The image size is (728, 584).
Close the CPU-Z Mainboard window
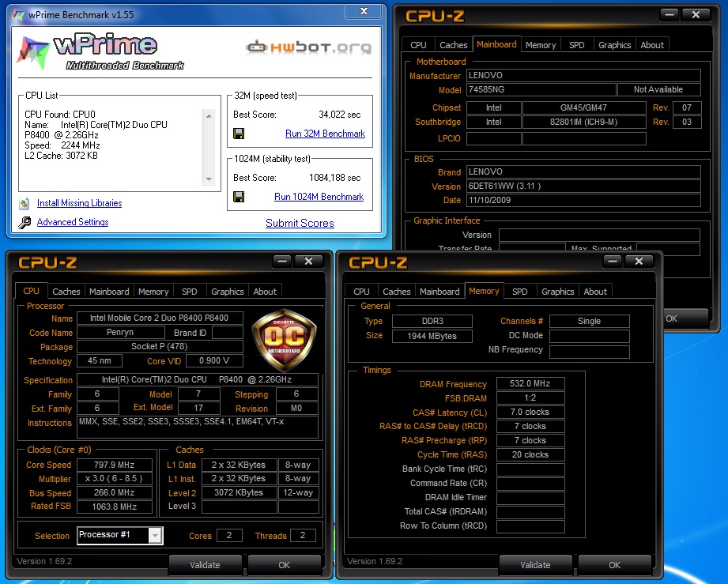point(696,15)
